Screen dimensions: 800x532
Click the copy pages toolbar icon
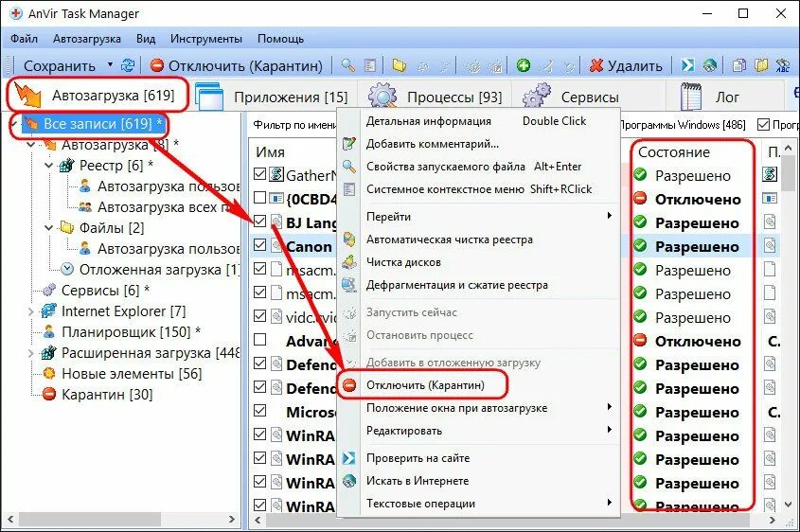click(x=738, y=65)
